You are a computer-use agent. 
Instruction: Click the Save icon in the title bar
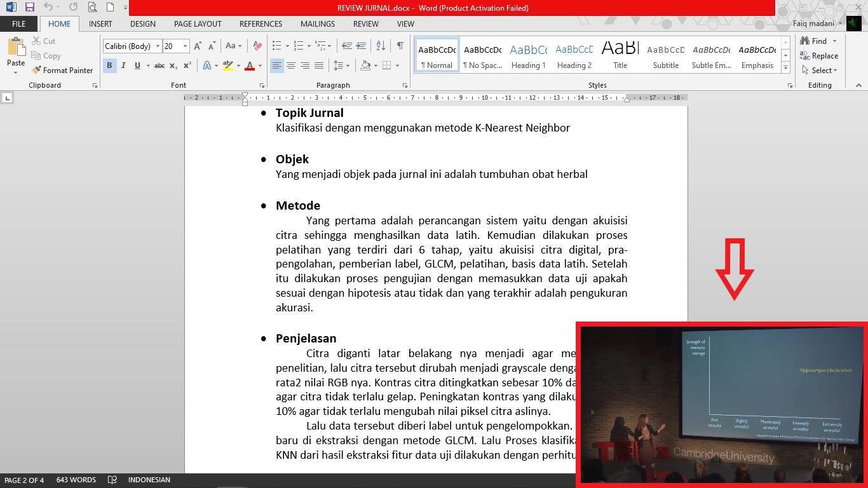click(29, 8)
